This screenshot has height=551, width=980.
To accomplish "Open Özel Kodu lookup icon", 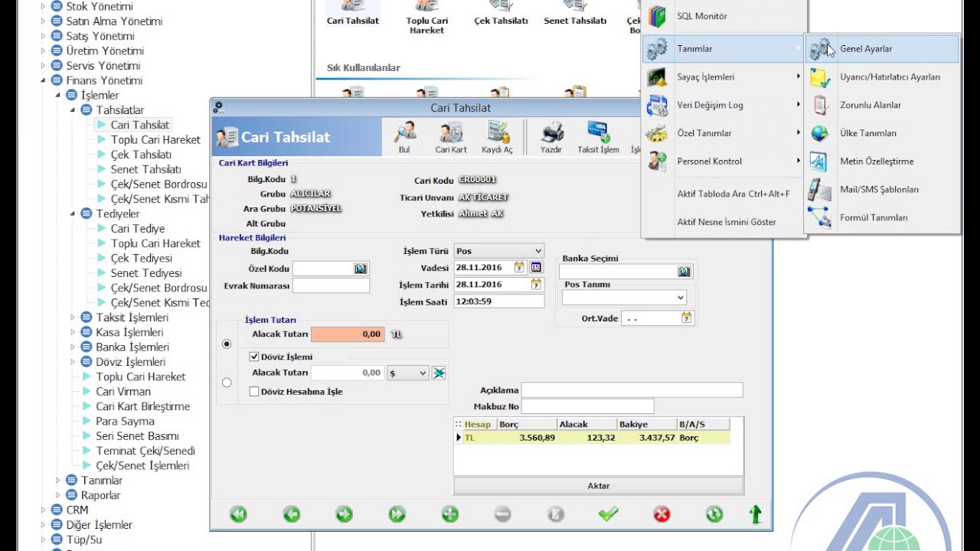I will coord(361,269).
